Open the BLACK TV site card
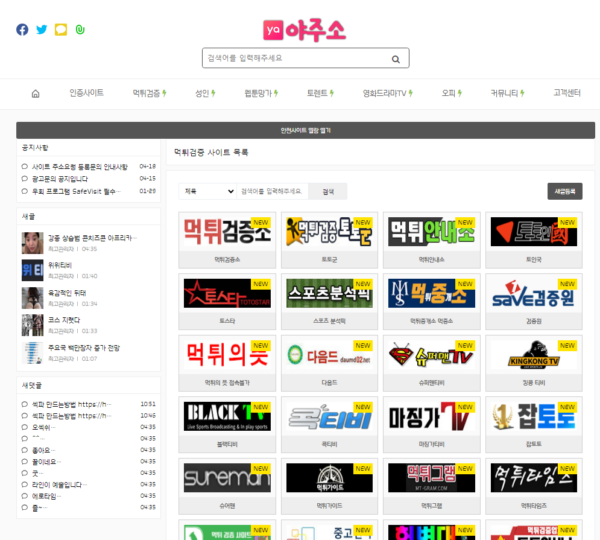Image resolution: width=600 pixels, height=540 pixels. 227,425
